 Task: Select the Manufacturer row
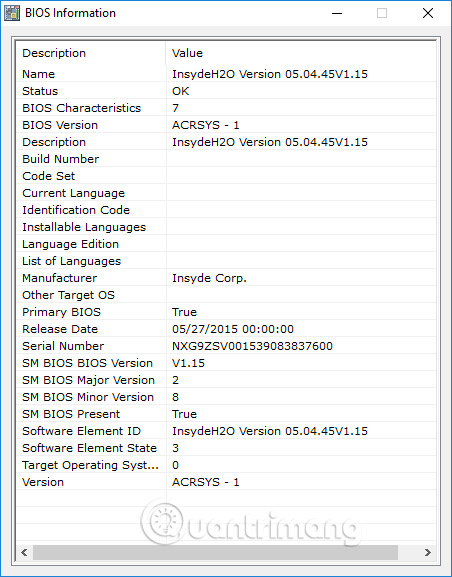point(226,278)
